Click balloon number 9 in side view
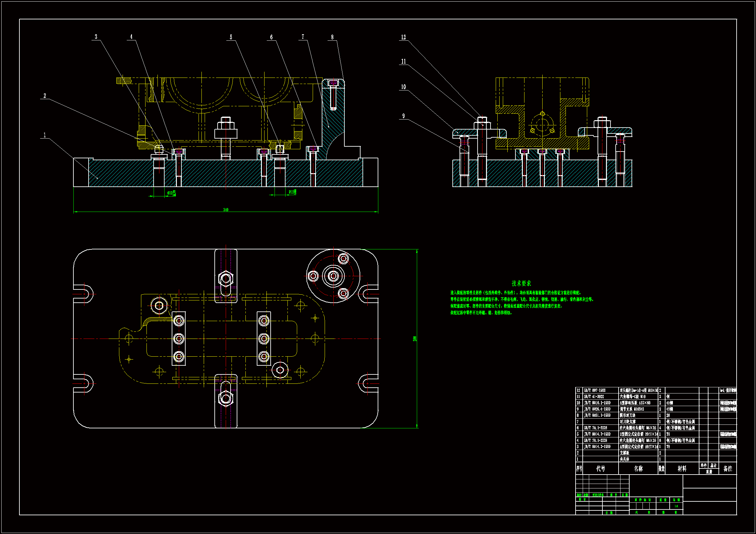 pos(403,116)
